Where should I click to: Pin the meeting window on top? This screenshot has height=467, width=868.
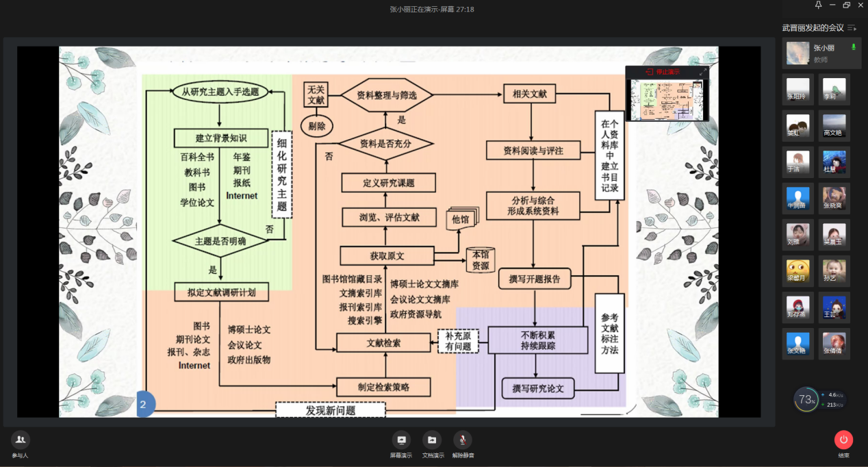(818, 5)
